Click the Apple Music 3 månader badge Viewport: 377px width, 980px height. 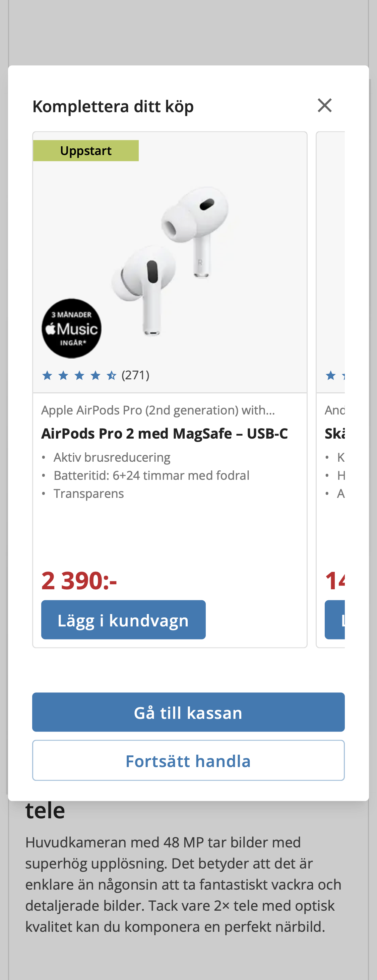click(x=72, y=328)
